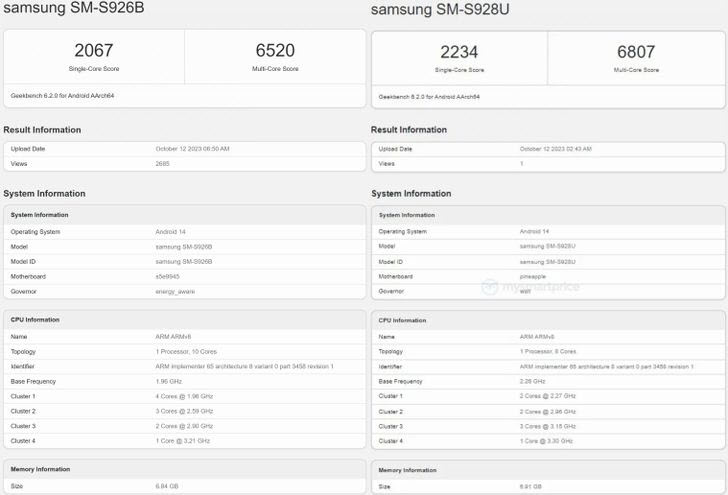728x495 pixels.
Task: Select Cluster 2 value '2 Cores @ 2.96 GHz'
Action: click(548, 412)
